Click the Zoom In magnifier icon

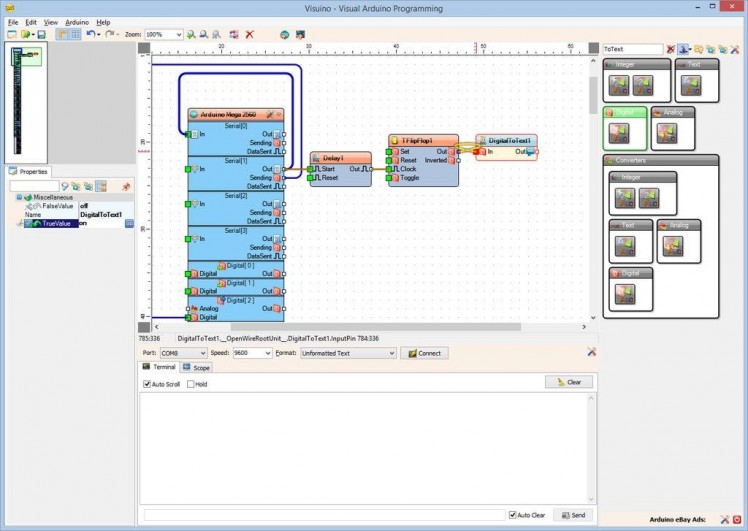coord(192,34)
